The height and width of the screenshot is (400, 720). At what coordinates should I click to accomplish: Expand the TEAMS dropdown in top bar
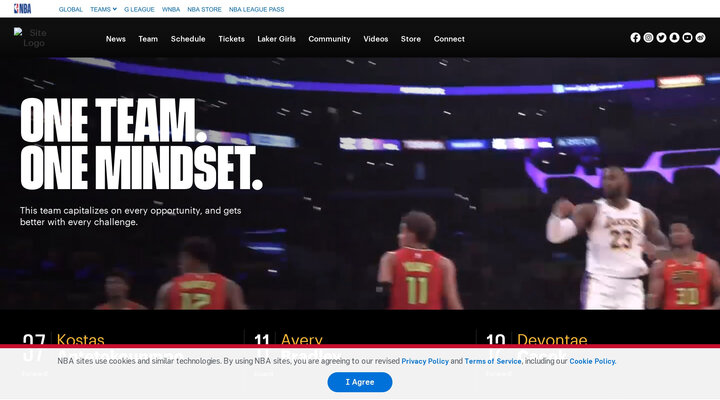103,9
